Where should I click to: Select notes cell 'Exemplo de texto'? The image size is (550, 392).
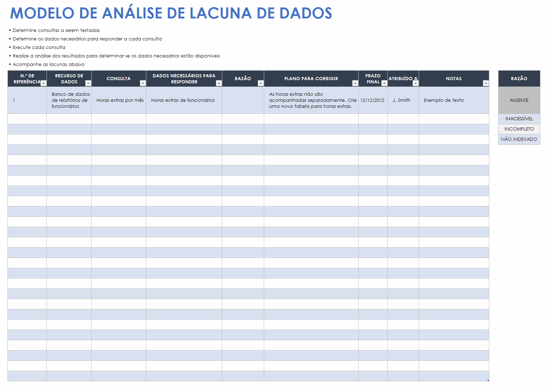click(454, 100)
